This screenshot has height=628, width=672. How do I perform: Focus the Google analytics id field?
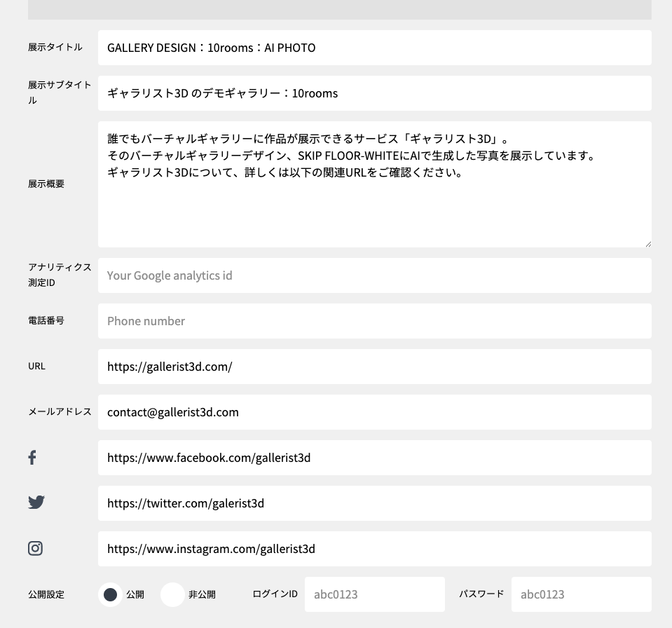coord(375,275)
